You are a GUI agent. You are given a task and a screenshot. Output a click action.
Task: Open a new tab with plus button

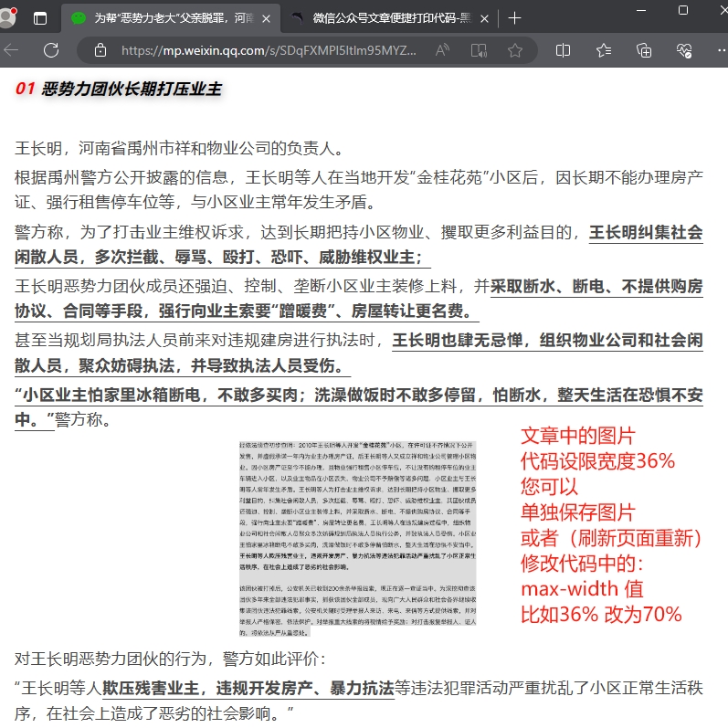(x=514, y=18)
